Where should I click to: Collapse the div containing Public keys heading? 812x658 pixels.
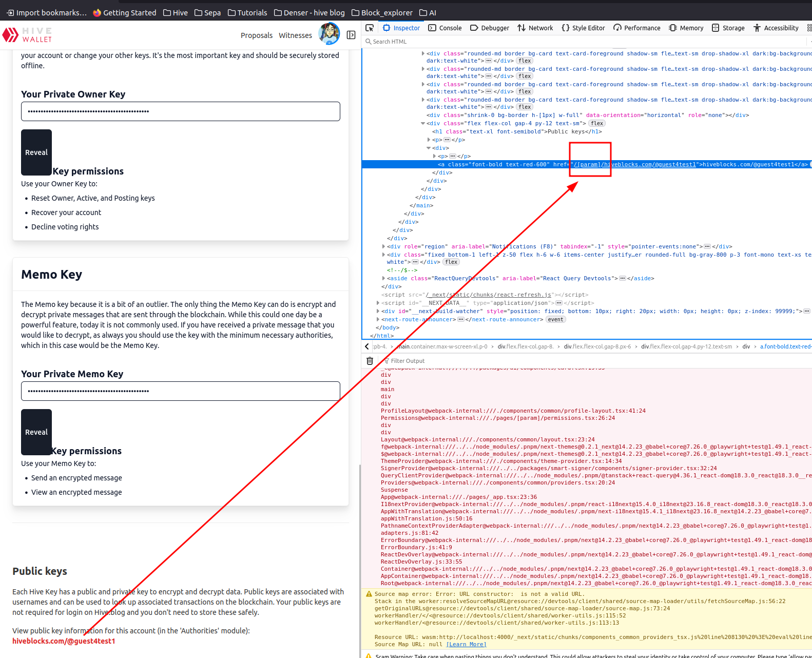[423, 123]
